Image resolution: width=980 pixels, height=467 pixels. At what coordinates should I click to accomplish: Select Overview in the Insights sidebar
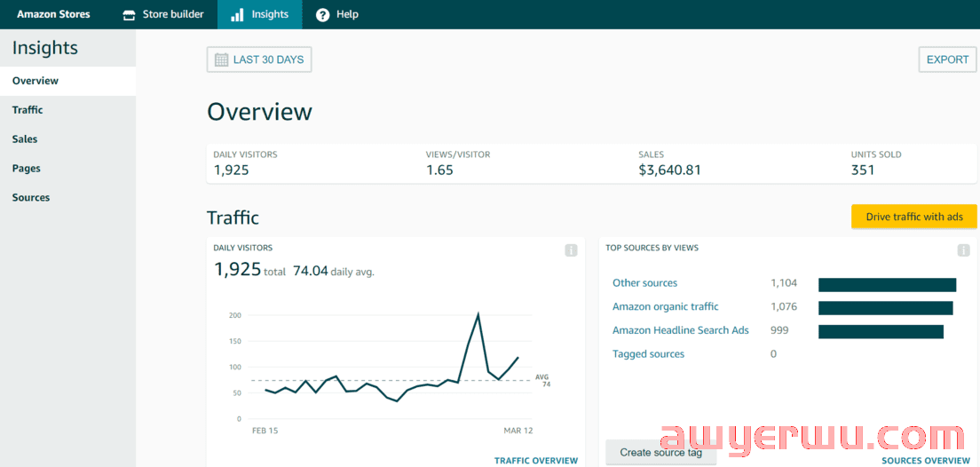tap(36, 81)
